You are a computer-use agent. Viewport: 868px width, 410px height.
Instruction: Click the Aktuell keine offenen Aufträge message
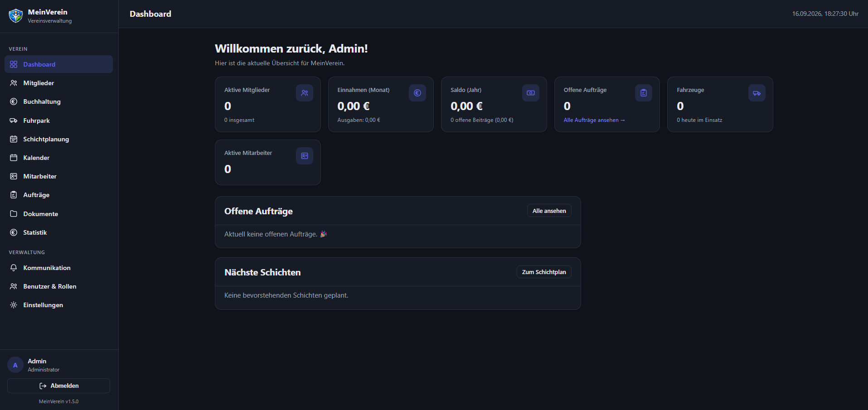[x=276, y=234]
